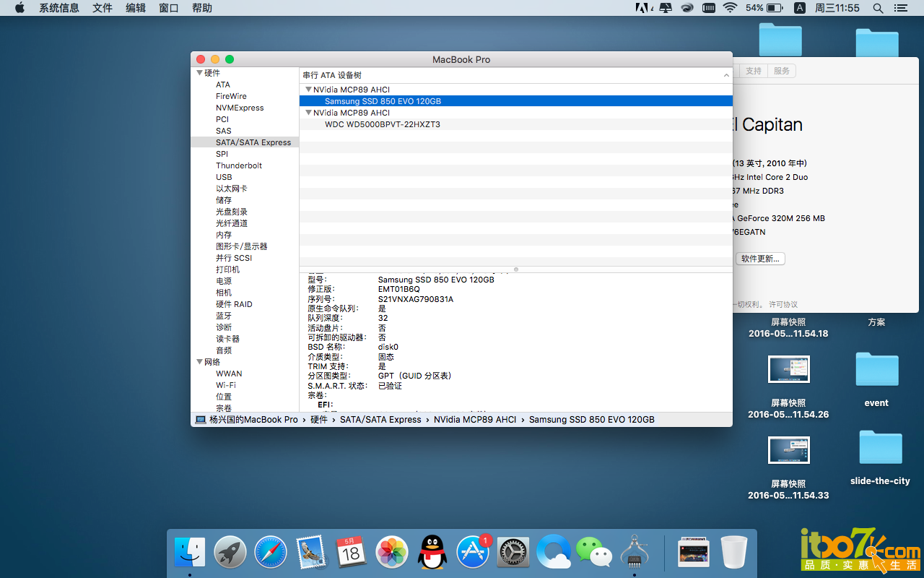Image resolution: width=924 pixels, height=578 pixels.
Task: Select FireWire in sidebar
Action: [x=231, y=96]
